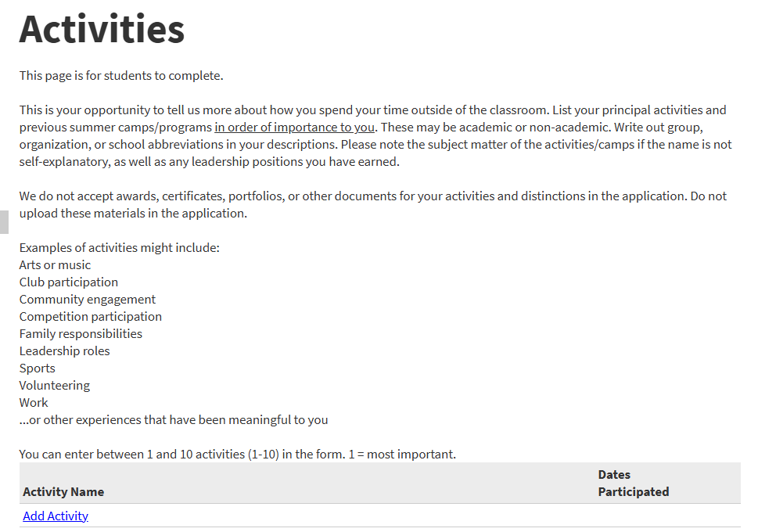Click 'Leadership roles' in the examples list

point(65,351)
